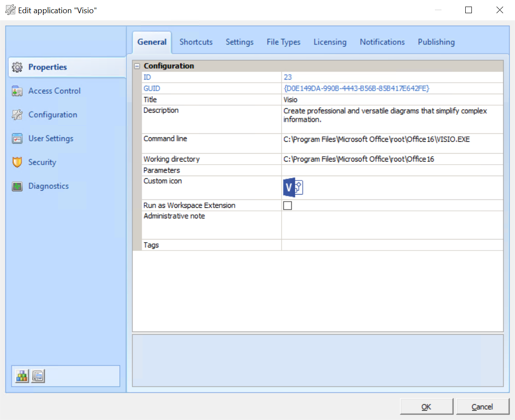
Task: Click the User Settings window icon
Action: point(17,139)
